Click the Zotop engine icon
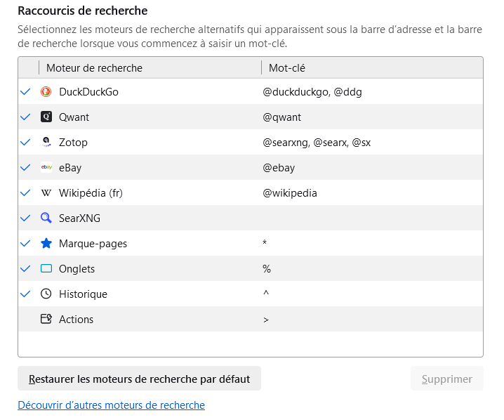 coord(46,143)
